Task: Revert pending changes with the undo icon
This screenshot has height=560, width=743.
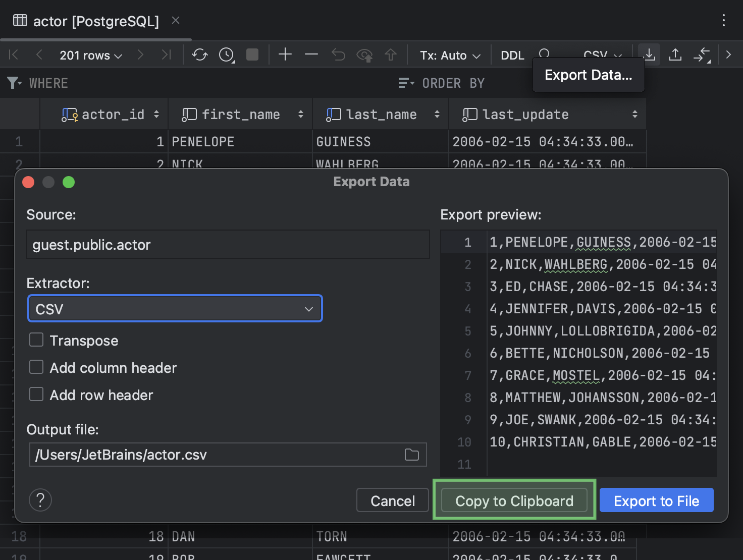Action: [338, 54]
